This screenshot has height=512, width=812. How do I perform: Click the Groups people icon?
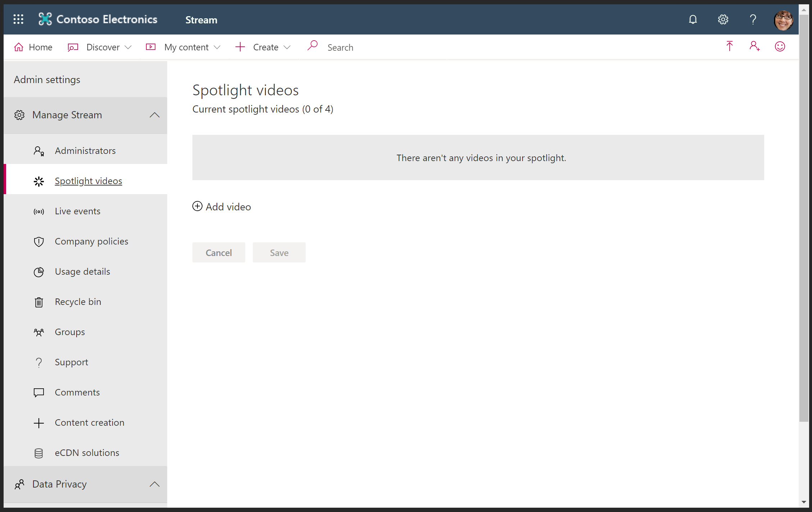(39, 332)
